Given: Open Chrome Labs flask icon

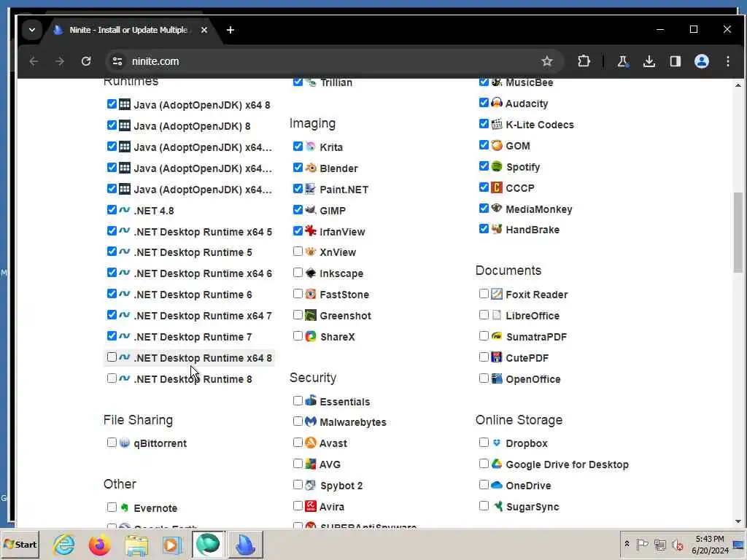Looking at the screenshot, I should [622, 61].
